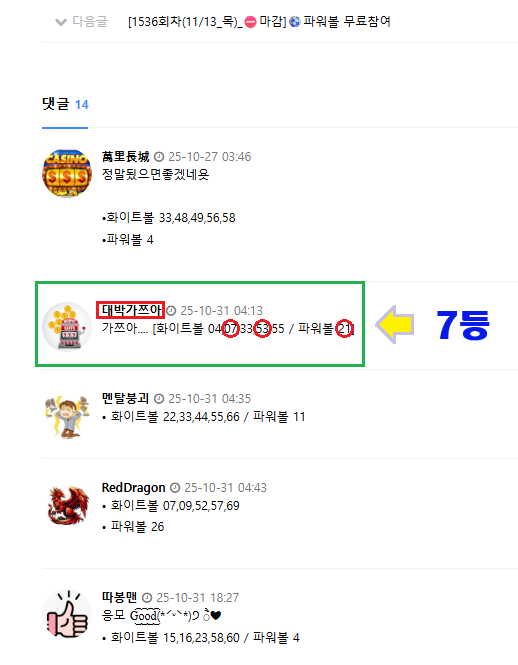
Task: Click clock icon beside 萬里長城 timestamp
Action: [159, 157]
